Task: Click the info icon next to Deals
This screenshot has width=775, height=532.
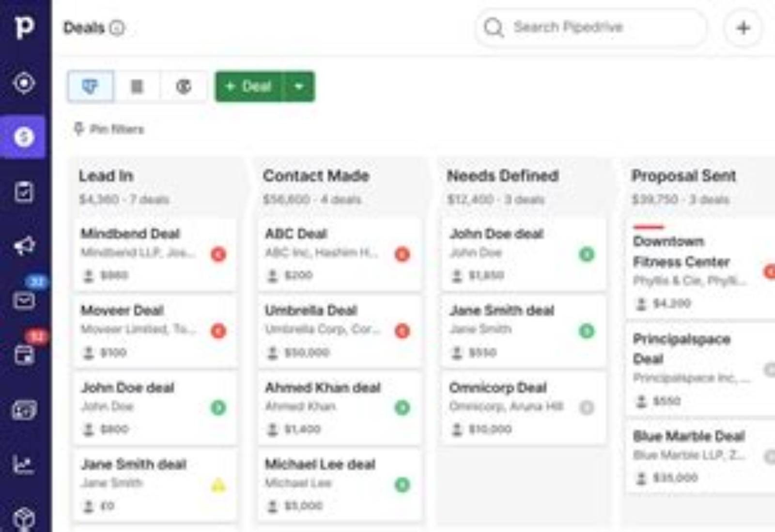Action: click(117, 28)
